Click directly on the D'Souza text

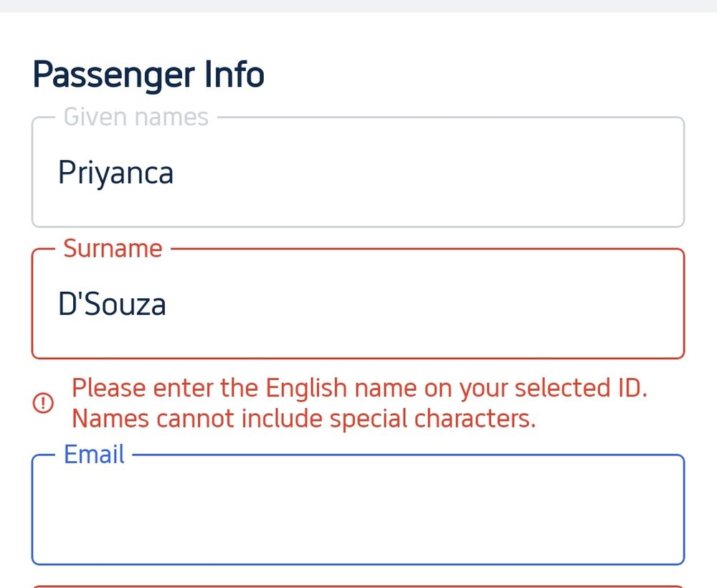click(x=112, y=303)
